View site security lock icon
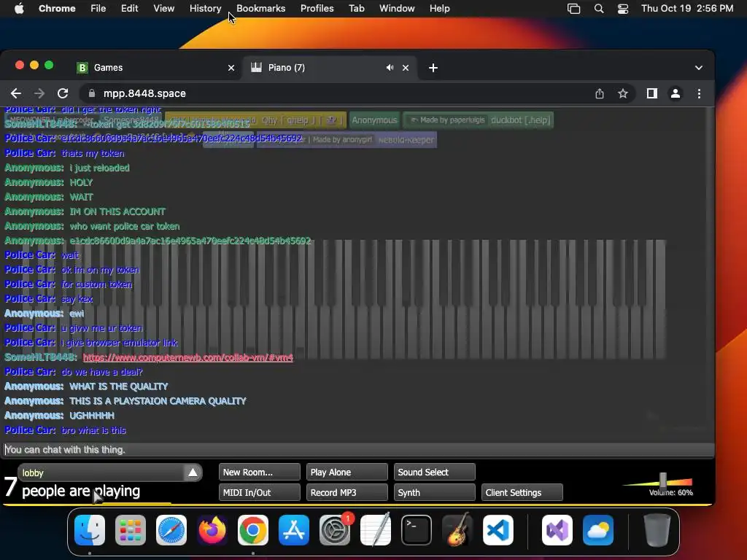The width and height of the screenshot is (747, 560). [91, 93]
